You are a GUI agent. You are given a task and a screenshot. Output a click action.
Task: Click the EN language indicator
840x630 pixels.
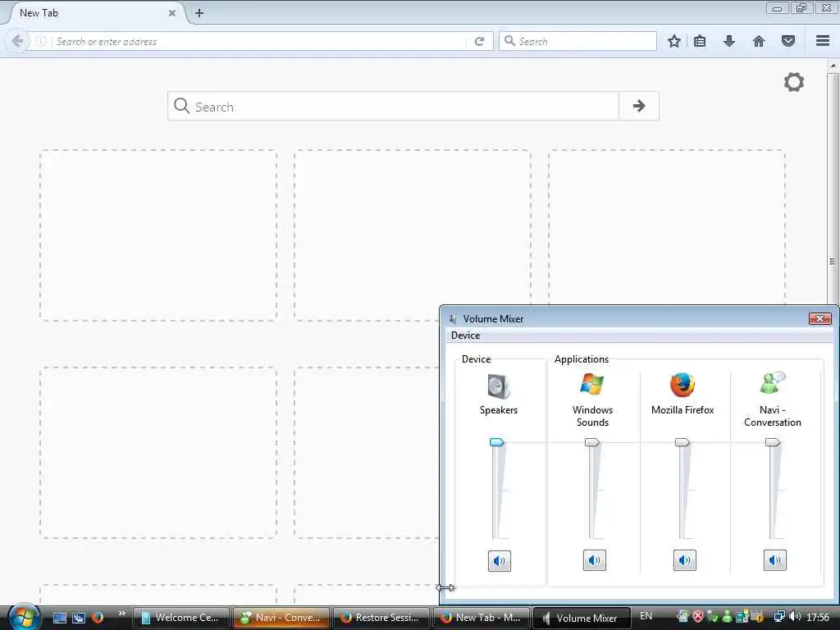pos(646,616)
